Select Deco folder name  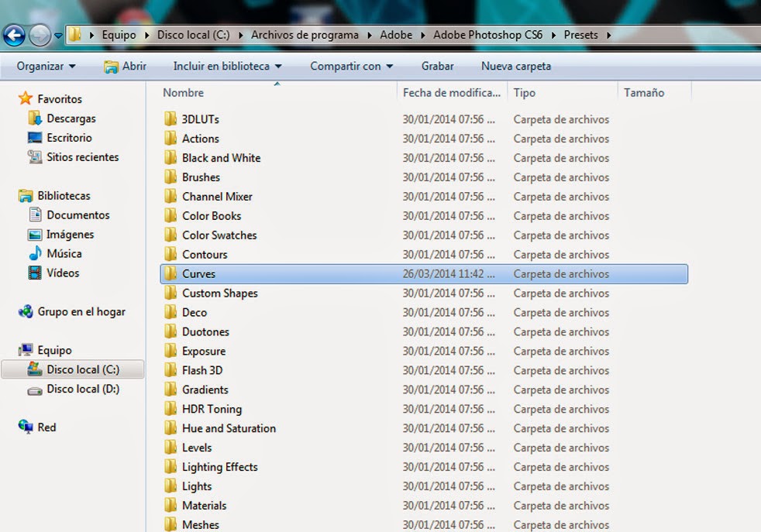195,312
